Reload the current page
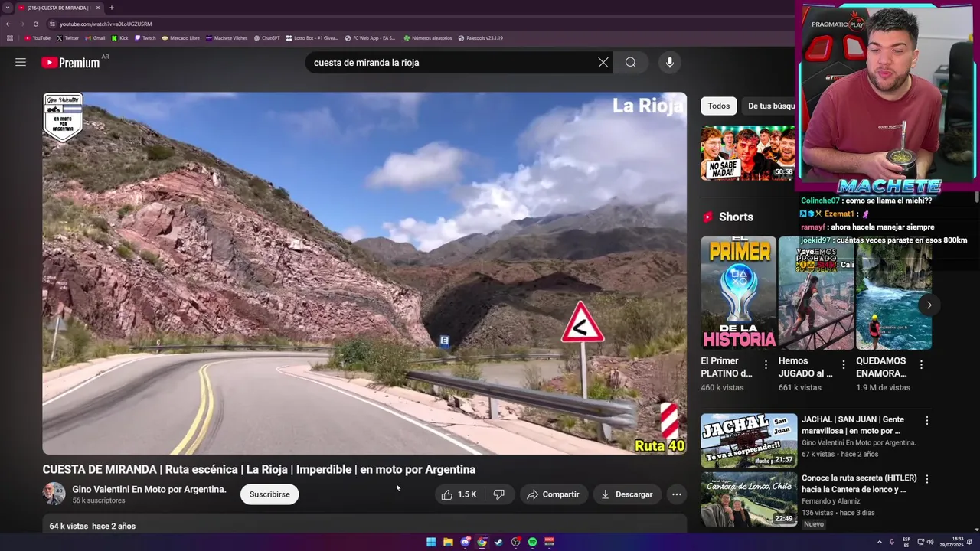The image size is (980, 551). pos(35,24)
